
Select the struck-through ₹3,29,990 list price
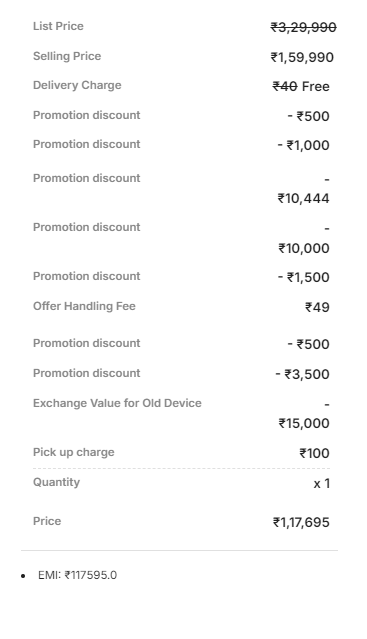coord(303,27)
